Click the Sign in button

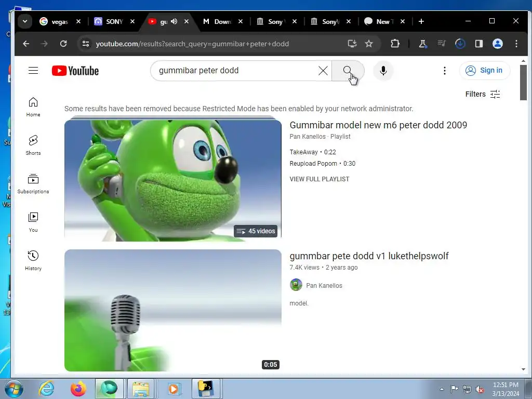tap(485, 71)
